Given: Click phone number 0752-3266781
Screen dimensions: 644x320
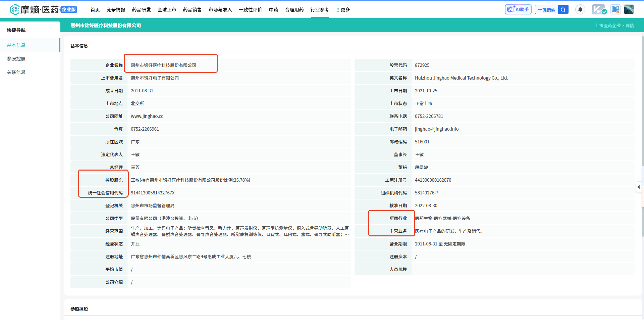Looking at the screenshot, I should click(429, 116).
